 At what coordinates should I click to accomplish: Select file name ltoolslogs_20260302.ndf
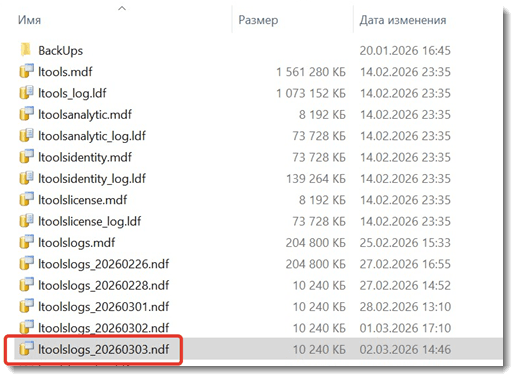(x=103, y=328)
